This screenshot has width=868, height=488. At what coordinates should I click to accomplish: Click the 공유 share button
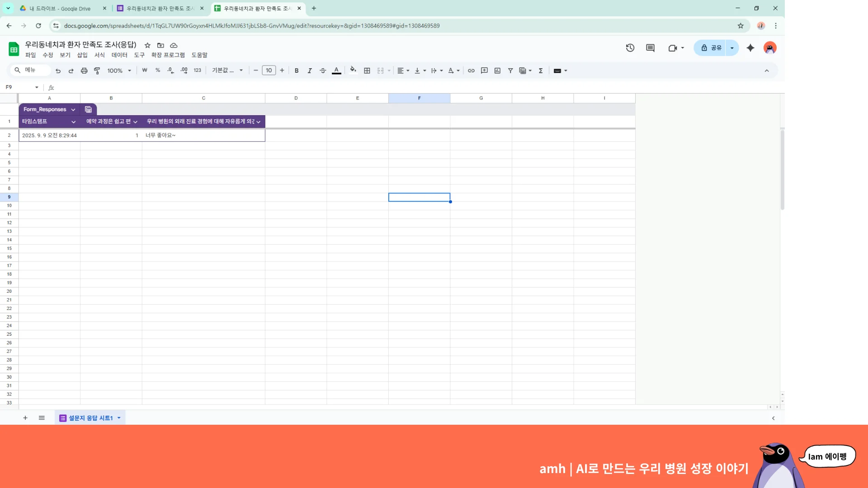coord(711,48)
